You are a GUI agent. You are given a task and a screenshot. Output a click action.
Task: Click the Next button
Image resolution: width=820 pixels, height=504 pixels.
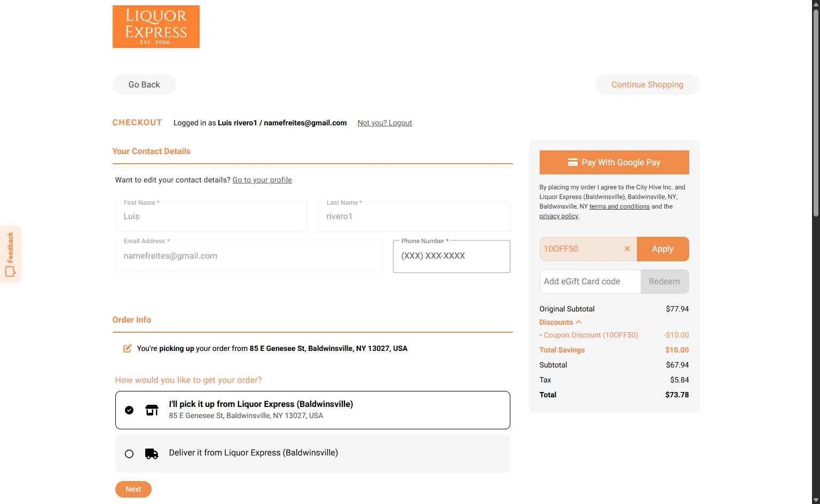coord(133,489)
